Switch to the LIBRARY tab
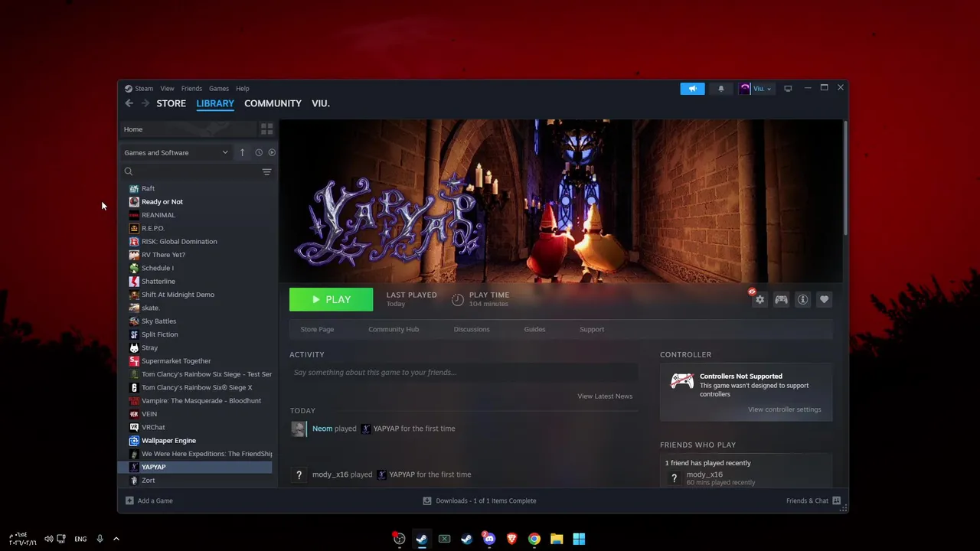 pos(215,103)
